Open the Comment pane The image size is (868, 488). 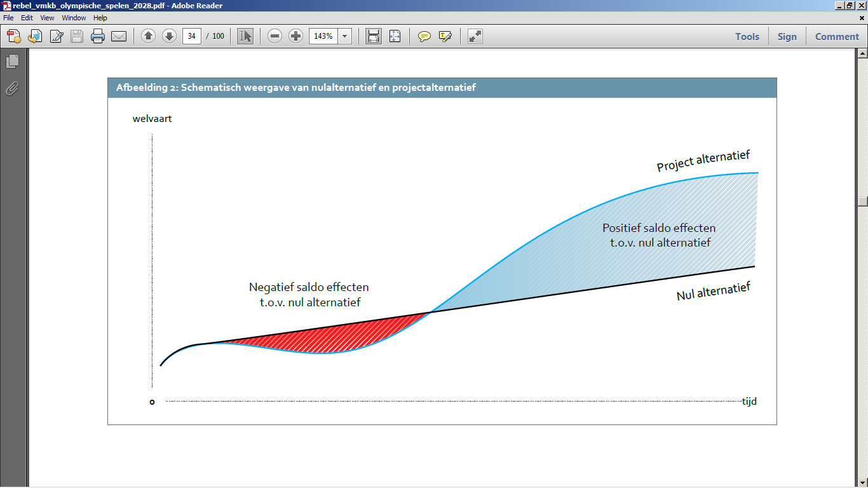click(837, 36)
